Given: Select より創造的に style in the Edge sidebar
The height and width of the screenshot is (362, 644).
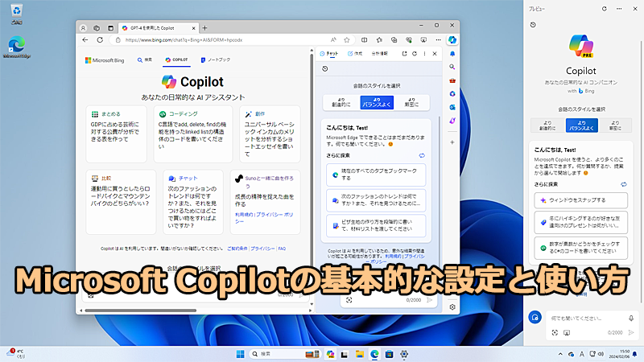Looking at the screenshot, I should coord(341,102).
